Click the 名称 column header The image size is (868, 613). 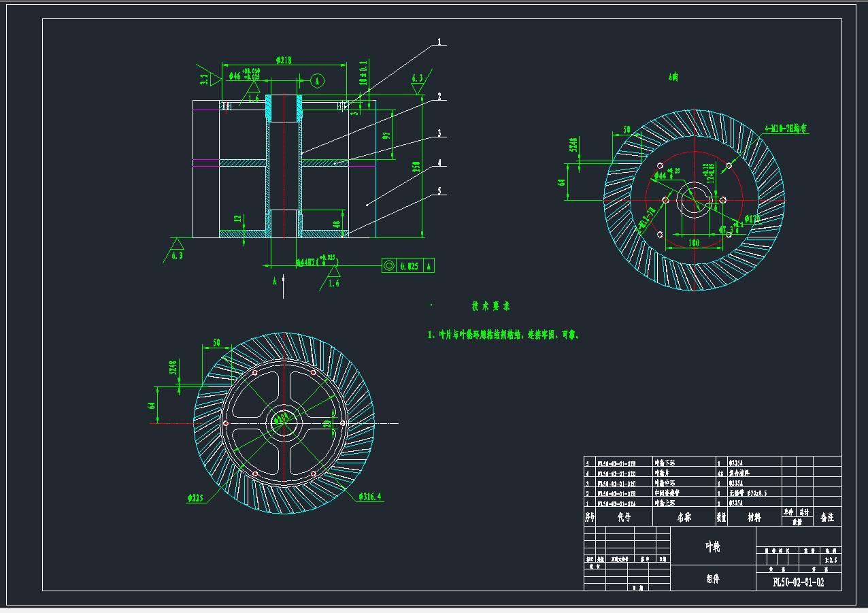(x=684, y=517)
